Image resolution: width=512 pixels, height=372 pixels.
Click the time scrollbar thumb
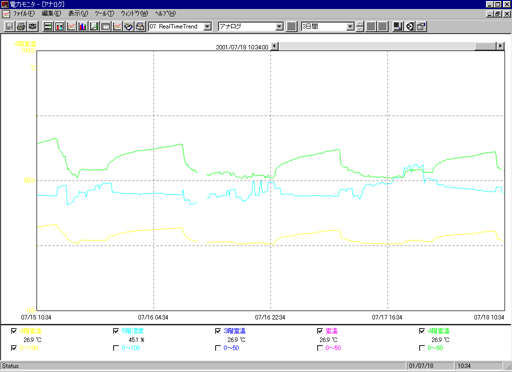point(485,46)
